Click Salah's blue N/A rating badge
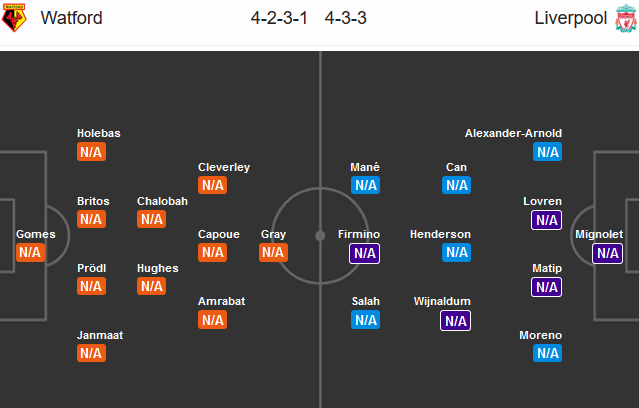The height and width of the screenshot is (408, 639). [x=366, y=320]
